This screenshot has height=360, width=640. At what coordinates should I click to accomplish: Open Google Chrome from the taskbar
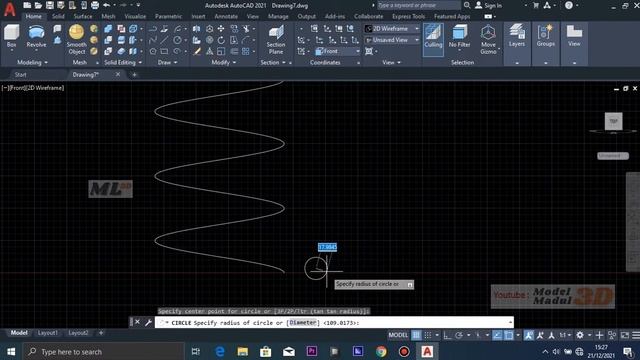[x=381, y=351]
